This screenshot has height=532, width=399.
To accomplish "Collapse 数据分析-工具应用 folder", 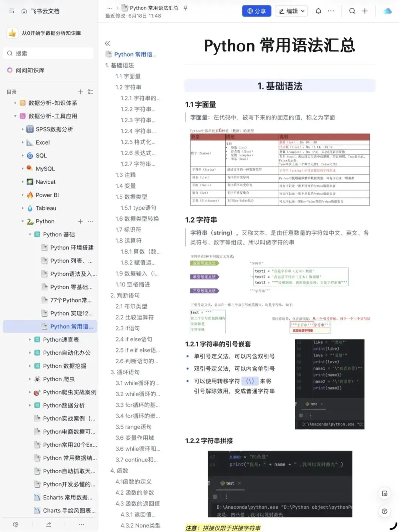I will click(x=15, y=116).
